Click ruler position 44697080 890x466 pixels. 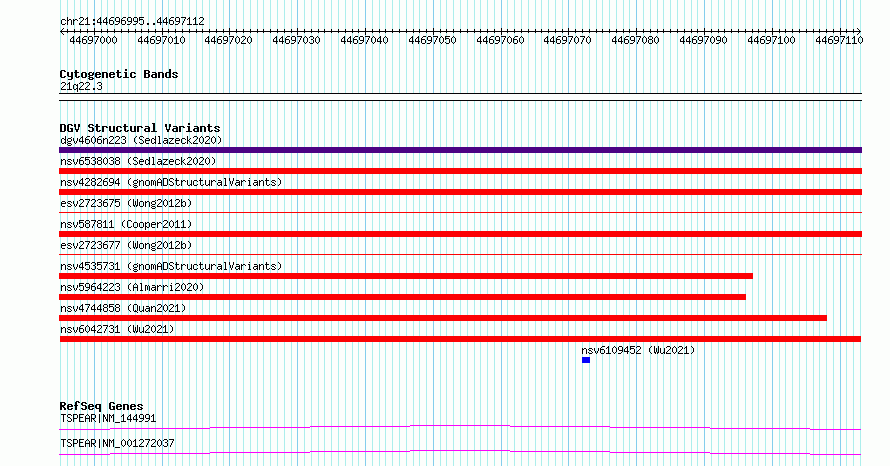click(x=636, y=40)
